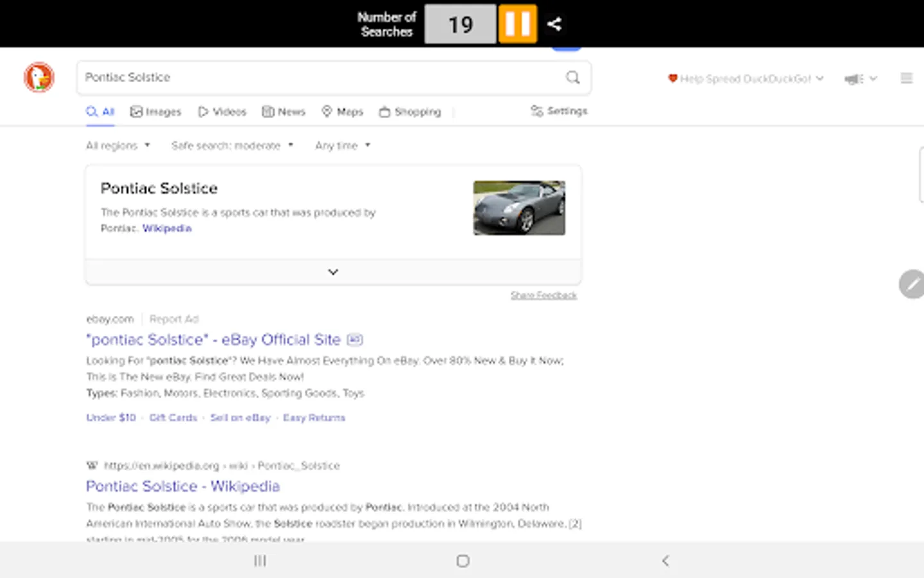Viewport: 924px width, 578px height.
Task: Open Pontiac Solstice - Wikipedia result
Action: (183, 486)
